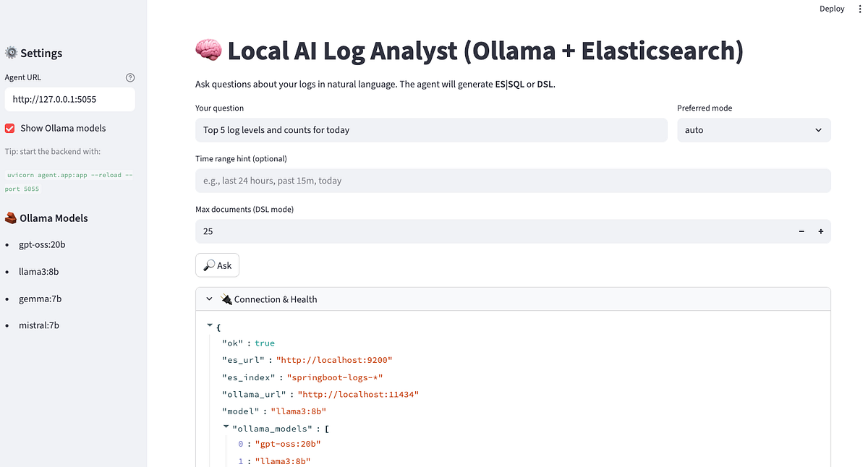This screenshot has width=868, height=467.
Task: Click gpt-oss:20b in Ollama Models list
Action: tap(42, 244)
